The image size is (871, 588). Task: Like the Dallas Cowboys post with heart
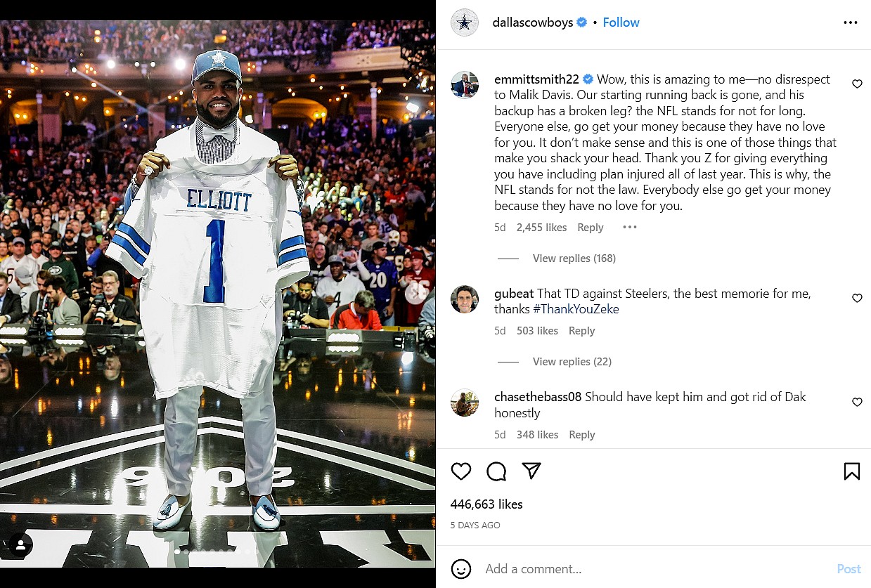tap(461, 471)
